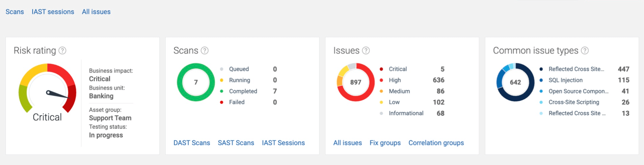
Task: Click the SQL Injection legend dot
Action: pos(541,80)
